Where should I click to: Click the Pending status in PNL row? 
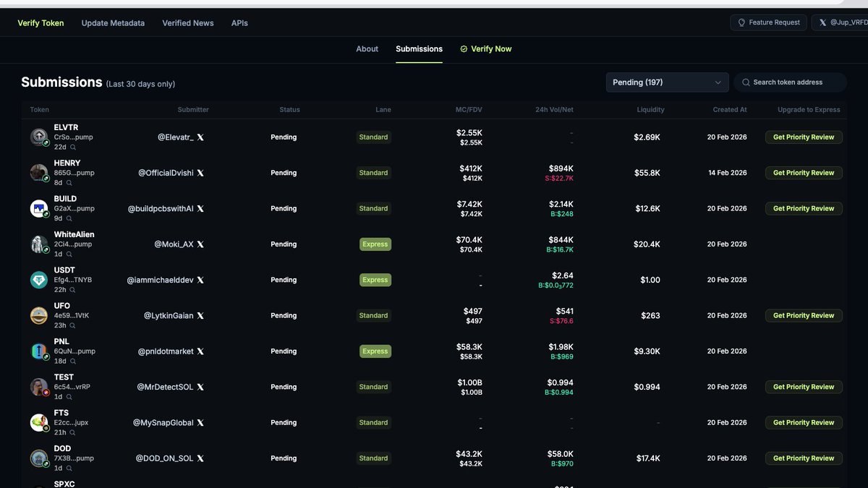point(284,351)
